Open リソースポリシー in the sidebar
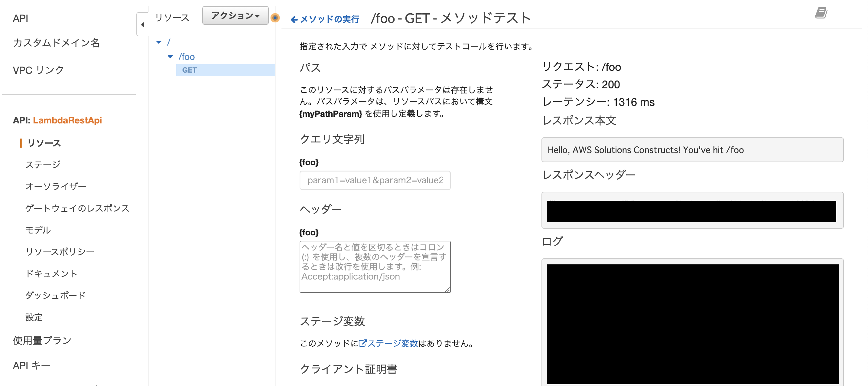Viewport: 868px width, 386px height. pyautogui.click(x=60, y=252)
